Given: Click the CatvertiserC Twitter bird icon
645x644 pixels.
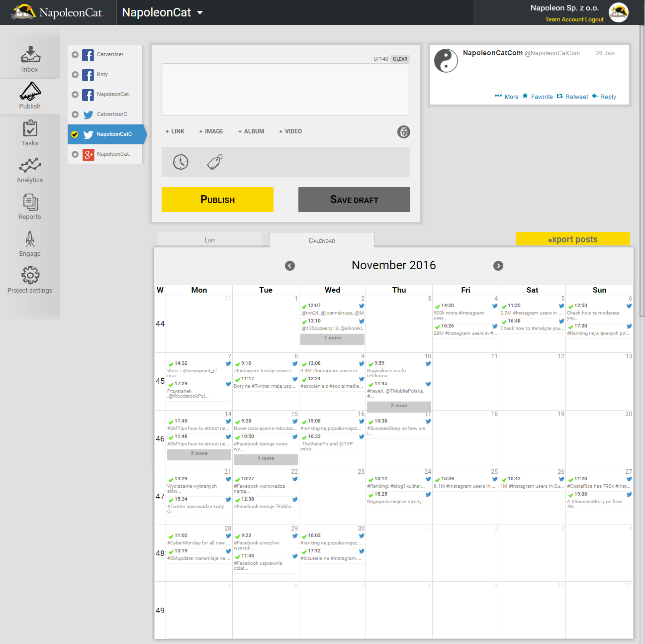Looking at the screenshot, I should point(88,114).
